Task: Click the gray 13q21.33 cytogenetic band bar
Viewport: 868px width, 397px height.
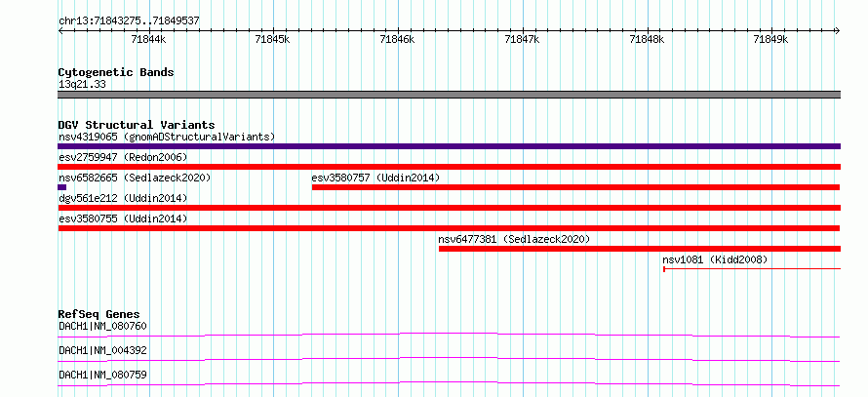Action: pos(449,95)
